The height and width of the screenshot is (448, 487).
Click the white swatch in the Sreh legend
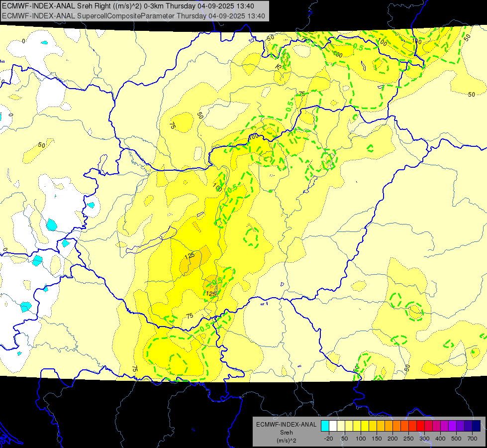pyautogui.click(x=333, y=426)
